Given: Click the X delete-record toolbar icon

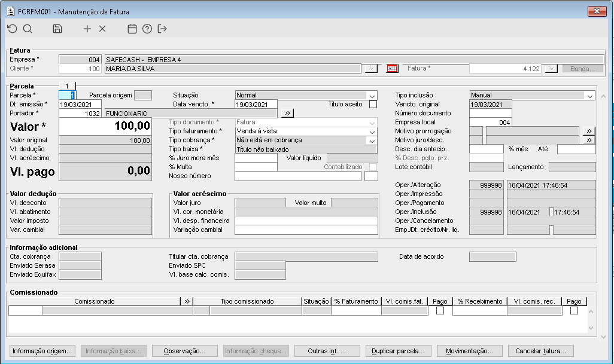Looking at the screenshot, I should point(102,29).
